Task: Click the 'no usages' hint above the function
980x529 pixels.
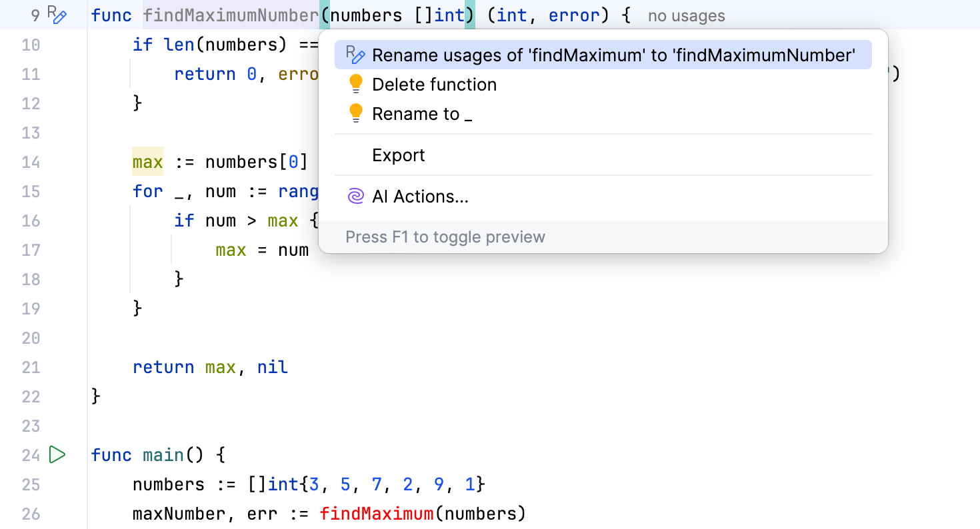Action: pos(686,15)
